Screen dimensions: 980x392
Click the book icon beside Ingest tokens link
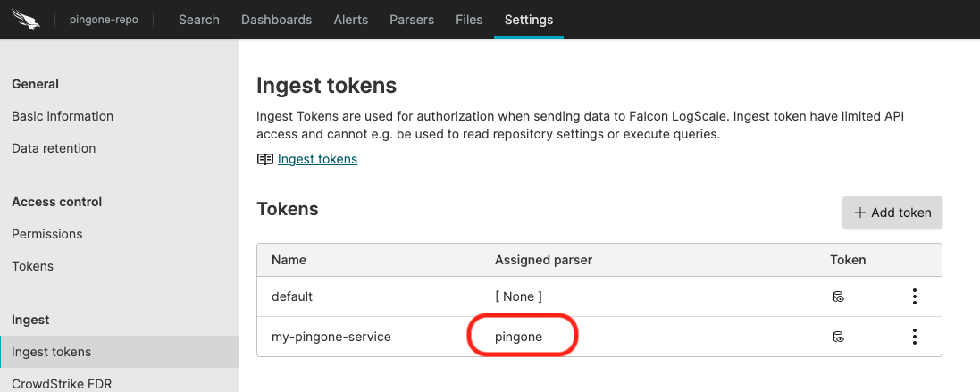[264, 159]
